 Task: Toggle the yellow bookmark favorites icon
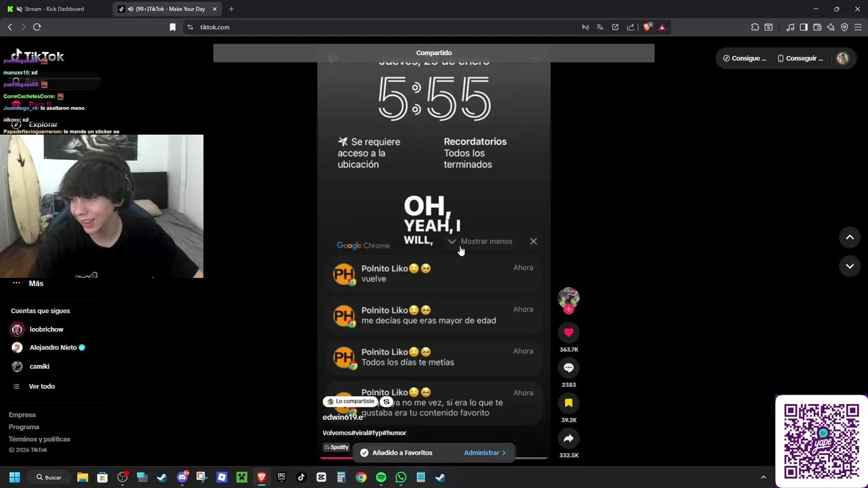tap(568, 403)
